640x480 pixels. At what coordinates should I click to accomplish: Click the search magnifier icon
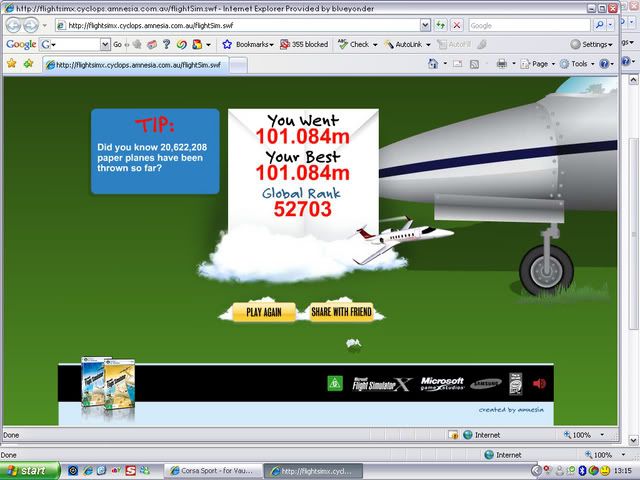tap(599, 25)
